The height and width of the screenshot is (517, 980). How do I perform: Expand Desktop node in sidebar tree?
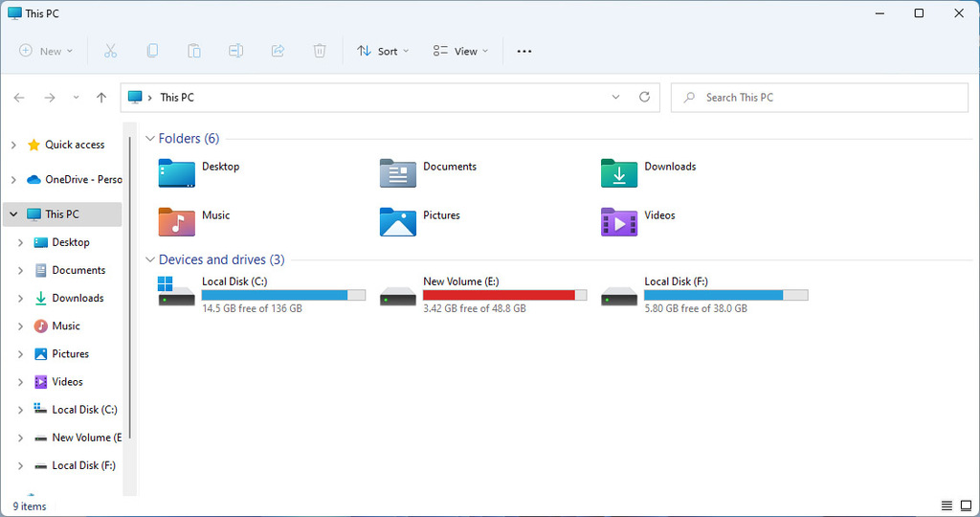click(x=21, y=242)
